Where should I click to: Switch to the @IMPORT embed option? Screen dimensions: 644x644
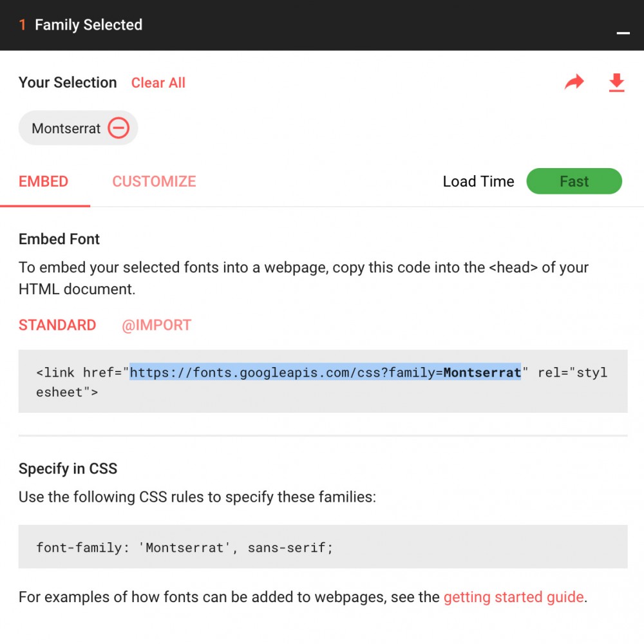tap(156, 325)
